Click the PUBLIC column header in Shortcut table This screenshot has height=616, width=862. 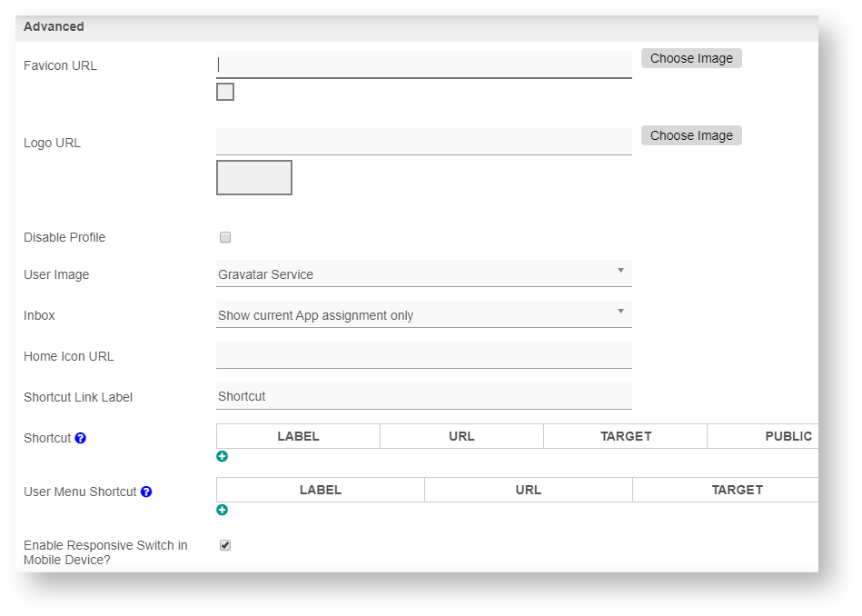click(x=788, y=436)
